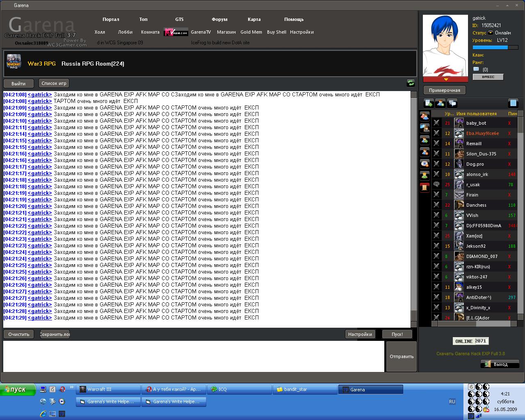525x420 pixels.
Task: Go to the Лобби tab
Action: (x=125, y=32)
